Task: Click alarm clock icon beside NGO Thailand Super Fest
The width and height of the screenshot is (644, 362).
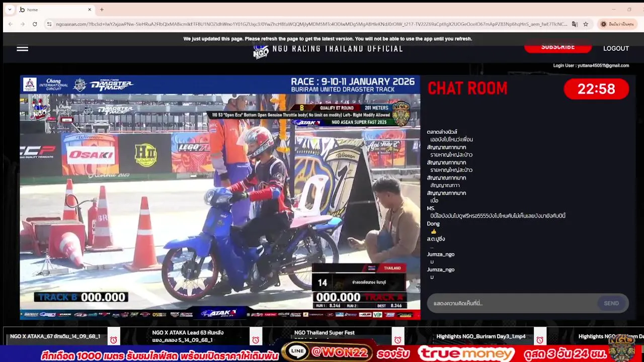Action: pos(397,340)
